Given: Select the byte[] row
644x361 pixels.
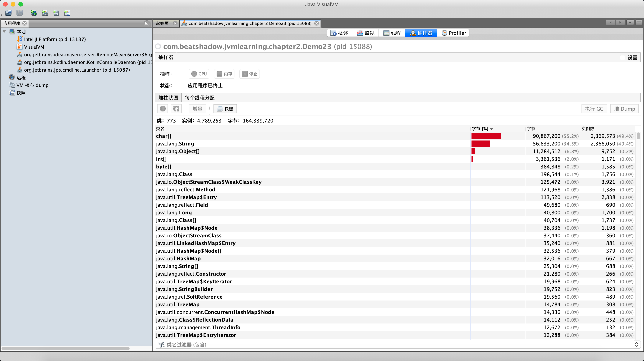Looking at the screenshot, I should (395, 167).
